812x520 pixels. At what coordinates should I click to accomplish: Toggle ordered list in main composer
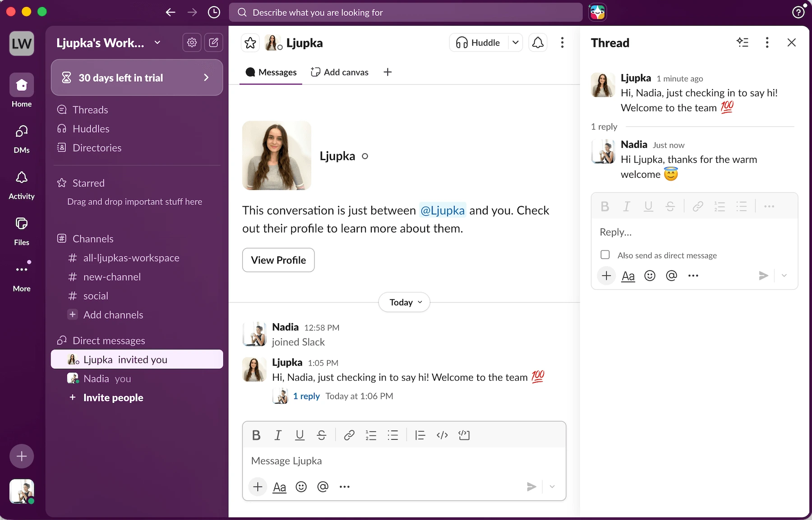[371, 435]
